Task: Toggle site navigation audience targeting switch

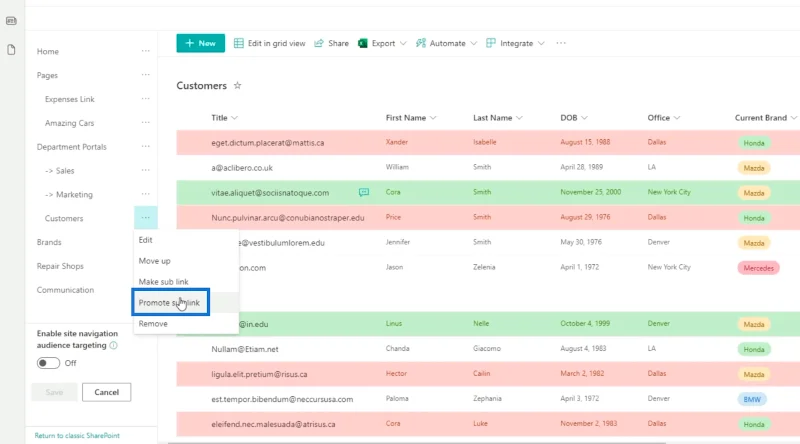Action: [x=48, y=363]
